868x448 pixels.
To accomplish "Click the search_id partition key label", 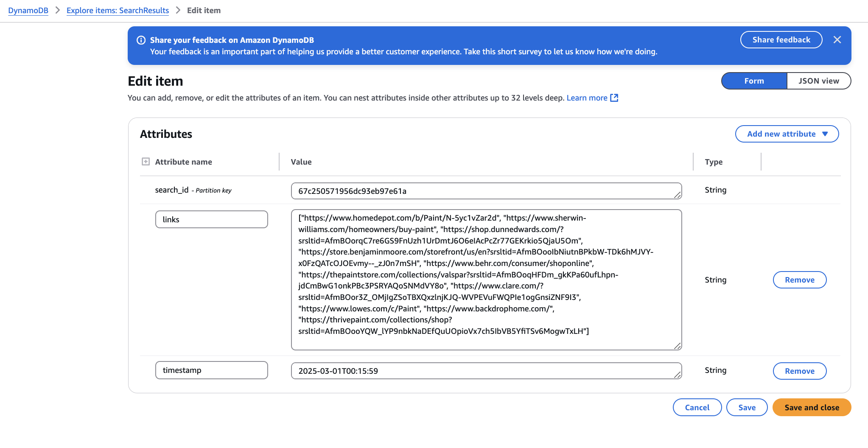I will (193, 190).
